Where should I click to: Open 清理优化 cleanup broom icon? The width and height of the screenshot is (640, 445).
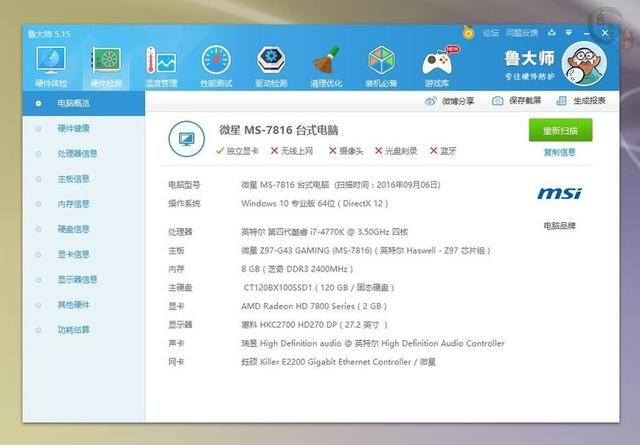click(326, 66)
